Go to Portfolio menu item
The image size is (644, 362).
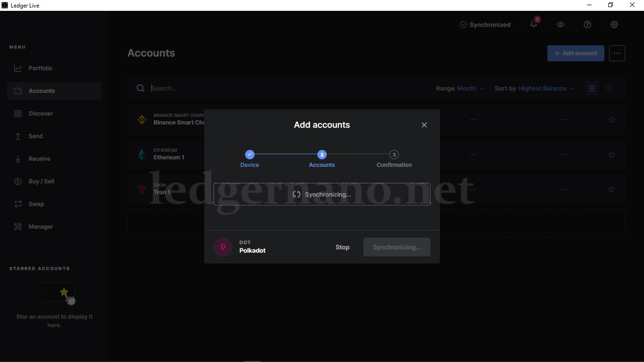click(54, 68)
